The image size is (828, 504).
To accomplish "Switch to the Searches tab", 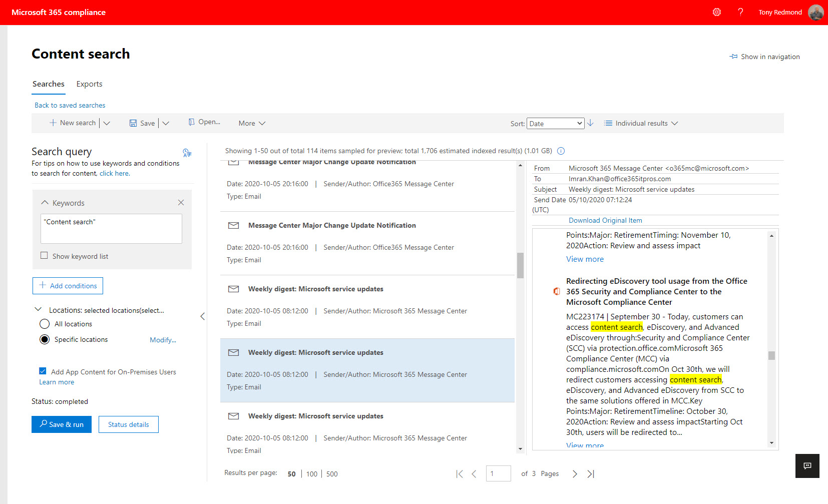I will [x=49, y=84].
